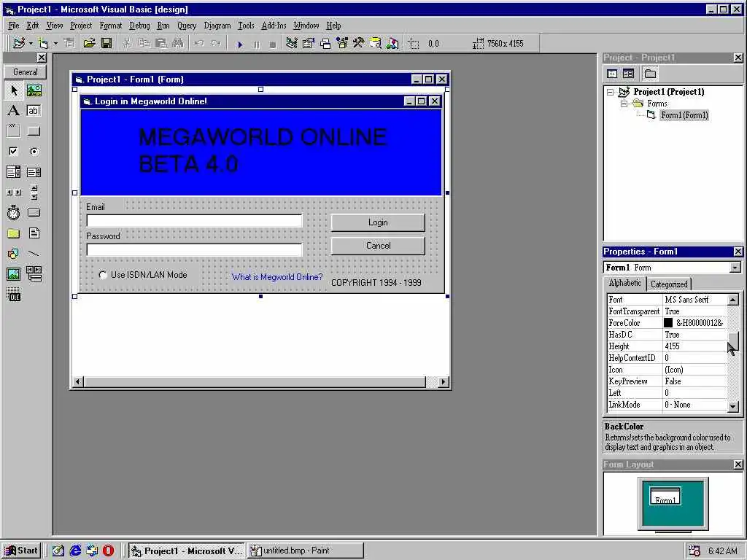Select the OLE control in toolbox

13,295
